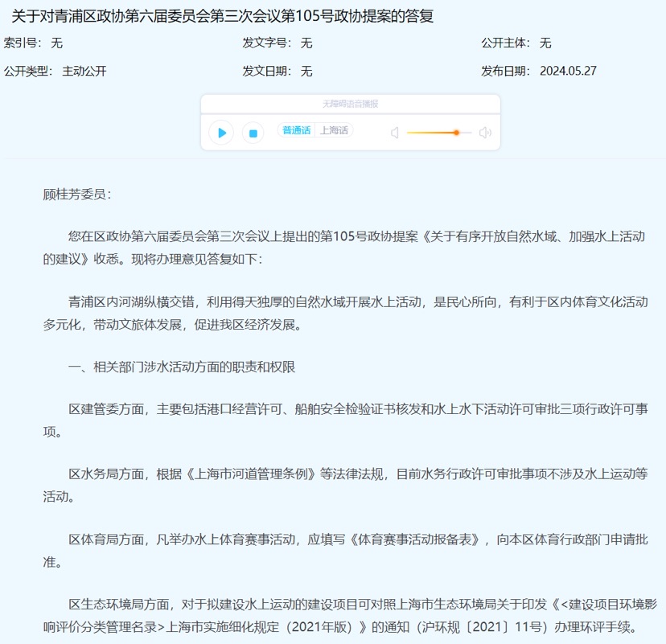The height and width of the screenshot is (644, 666).
Task: Play the 无障碍语音播报 audio
Action: [x=221, y=133]
